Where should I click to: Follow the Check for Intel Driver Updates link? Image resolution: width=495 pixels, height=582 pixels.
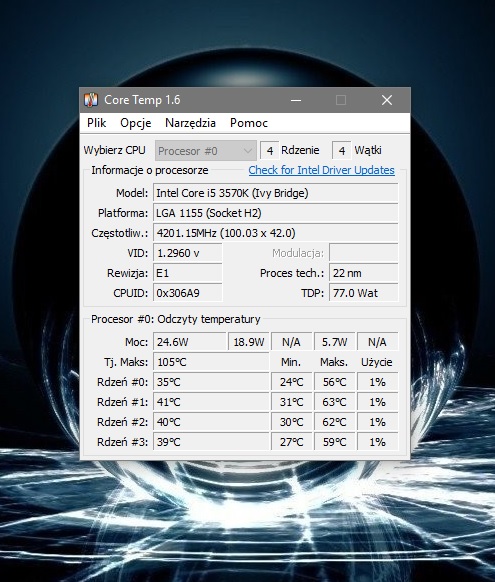pos(321,170)
